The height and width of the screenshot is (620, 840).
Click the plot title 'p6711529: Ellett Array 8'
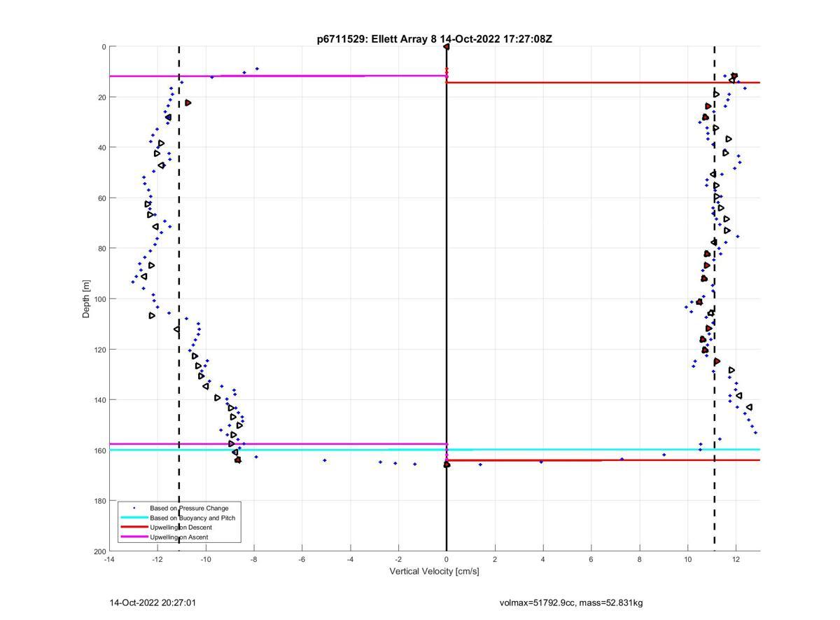377,39
